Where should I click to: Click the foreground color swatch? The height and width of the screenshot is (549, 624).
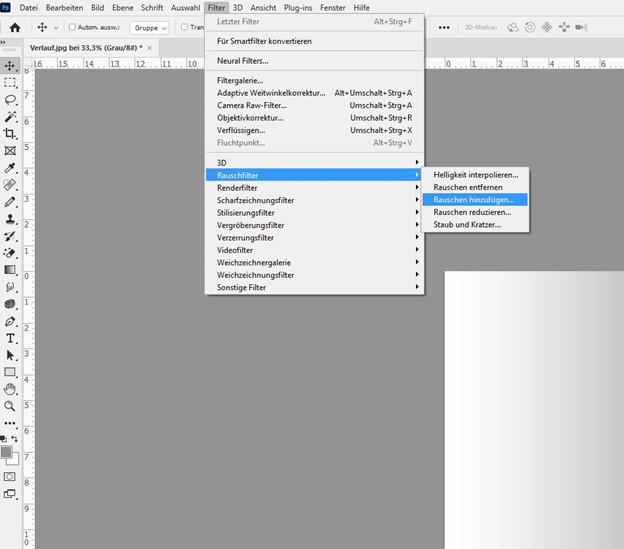tap(6, 452)
